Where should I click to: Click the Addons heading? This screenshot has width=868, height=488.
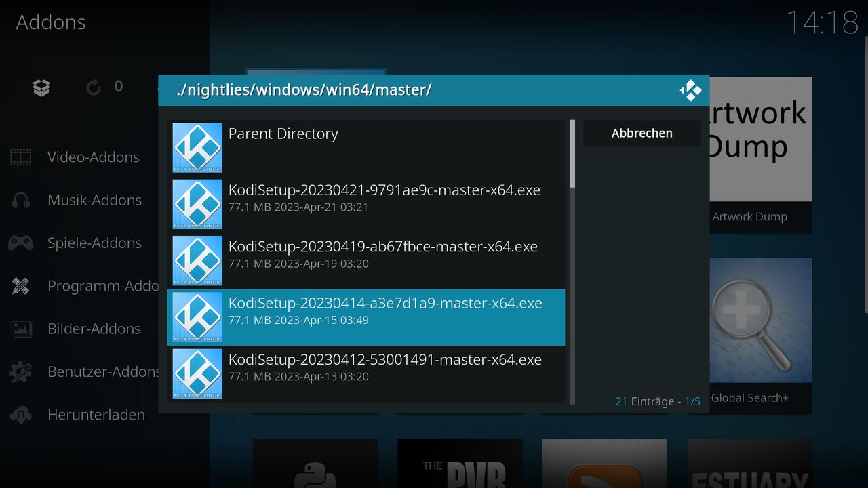click(51, 22)
